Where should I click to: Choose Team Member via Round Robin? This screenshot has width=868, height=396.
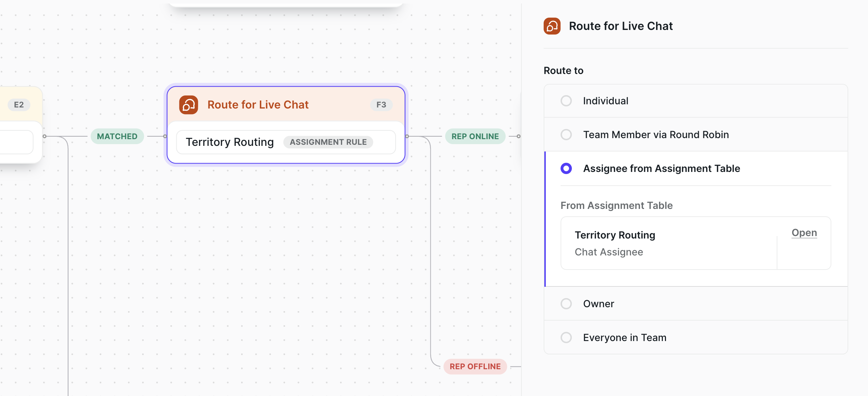point(566,135)
